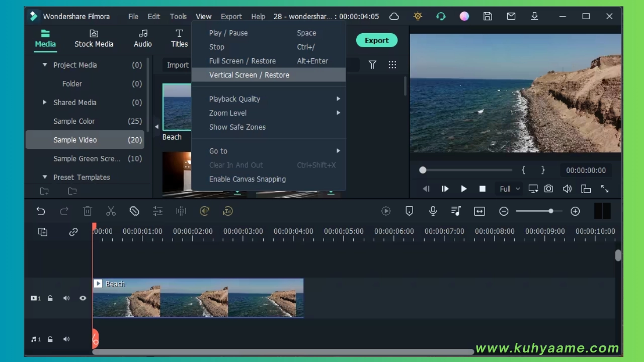Open the Import dropdown
The height and width of the screenshot is (362, 644).
coord(178,65)
